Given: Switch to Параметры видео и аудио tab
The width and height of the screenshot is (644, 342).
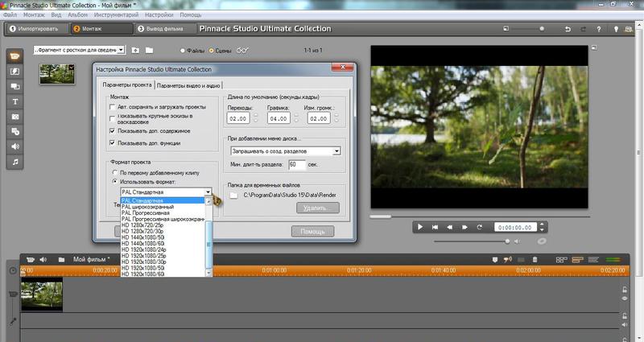Looking at the screenshot, I should [188, 85].
